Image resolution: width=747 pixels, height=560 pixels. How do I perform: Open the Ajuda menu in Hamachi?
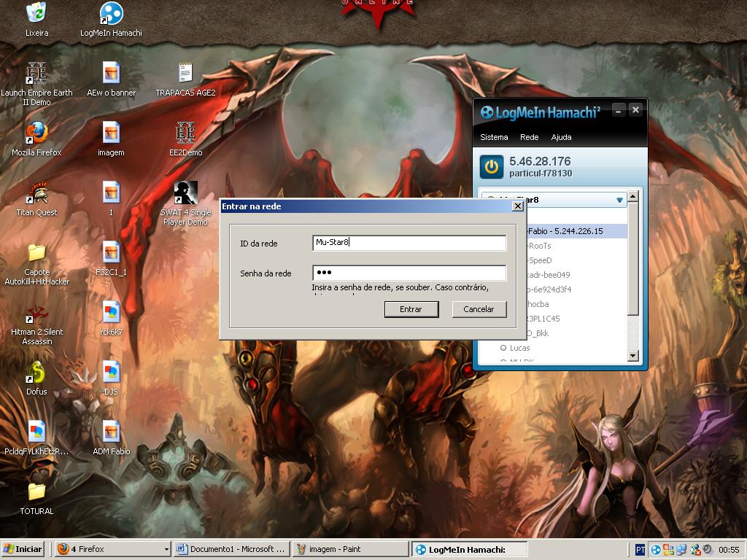click(x=561, y=137)
